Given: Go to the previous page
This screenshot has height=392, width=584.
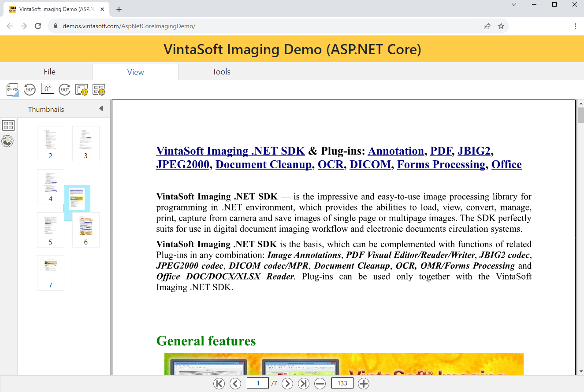Looking at the screenshot, I should point(235,383).
